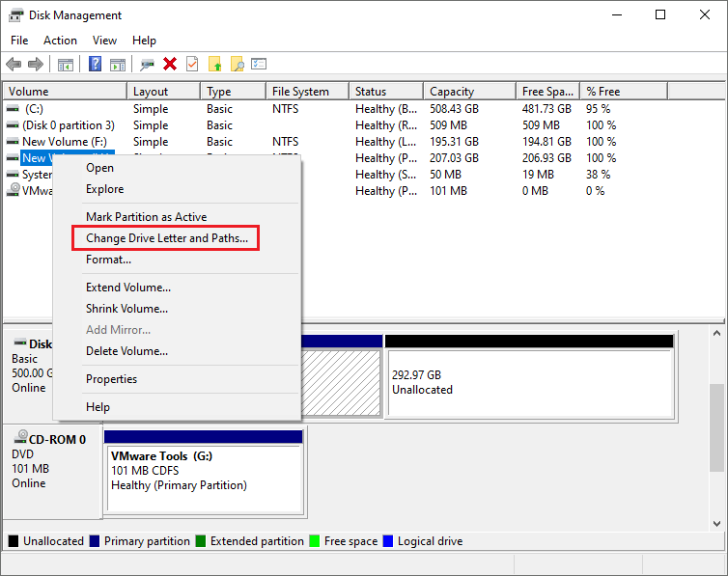Screen dimensions: 728x576
Task: Click the Forward arrow in toolbar
Action: [x=36, y=64]
